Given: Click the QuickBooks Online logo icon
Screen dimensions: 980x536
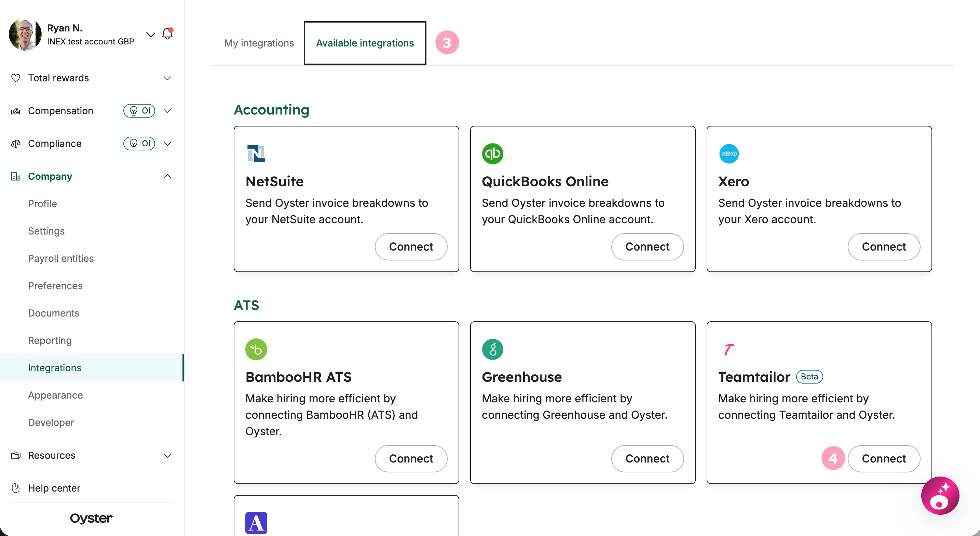Looking at the screenshot, I should (x=493, y=154).
